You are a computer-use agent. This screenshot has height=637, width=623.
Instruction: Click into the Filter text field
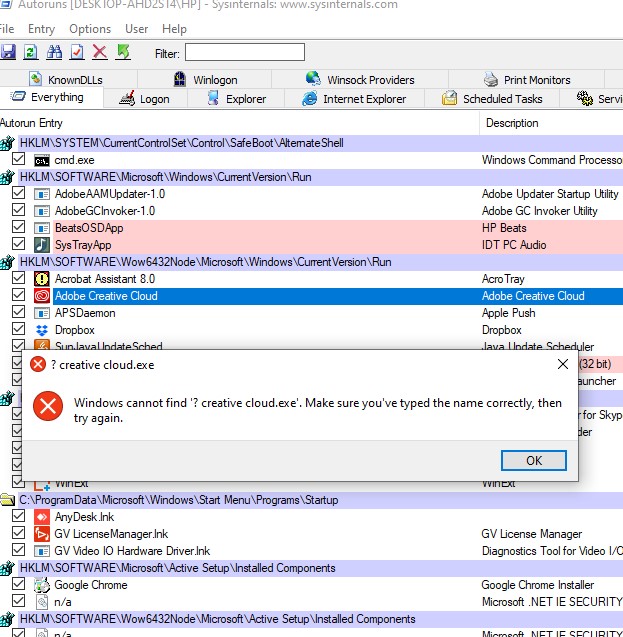(245, 52)
